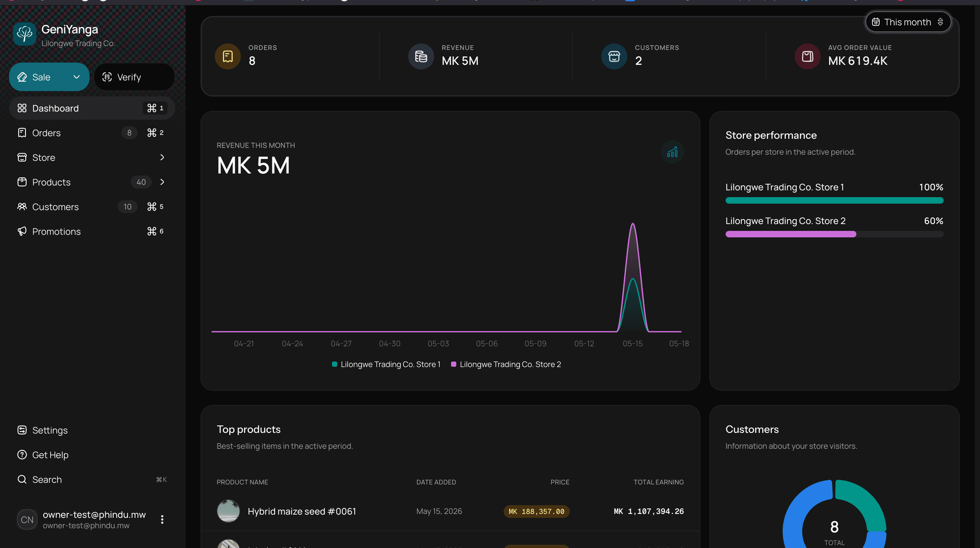The width and height of the screenshot is (980, 548).
Task: Click the Customers storefront icon in stats card
Action: [x=614, y=57]
